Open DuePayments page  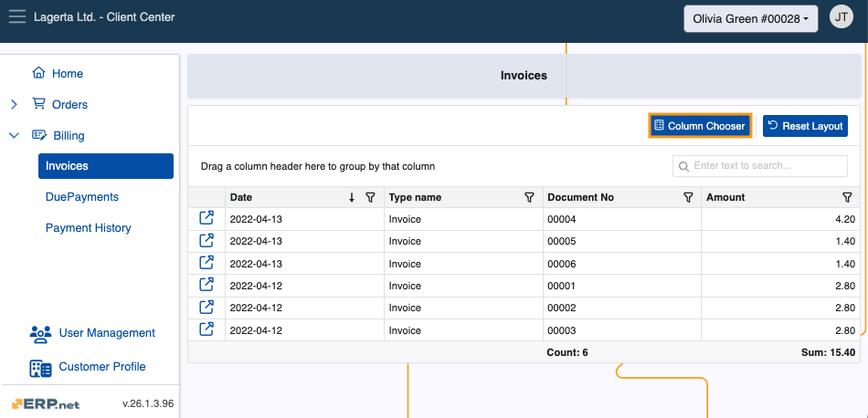point(82,197)
